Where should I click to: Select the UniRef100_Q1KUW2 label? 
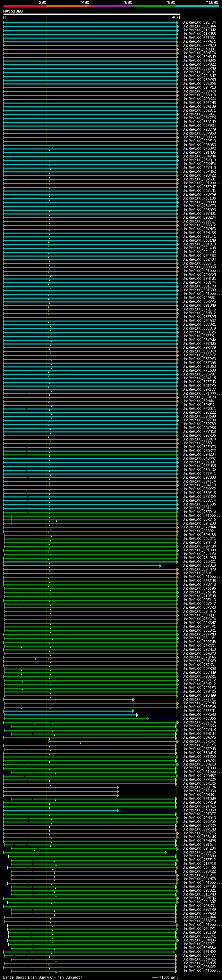click(199, 30)
